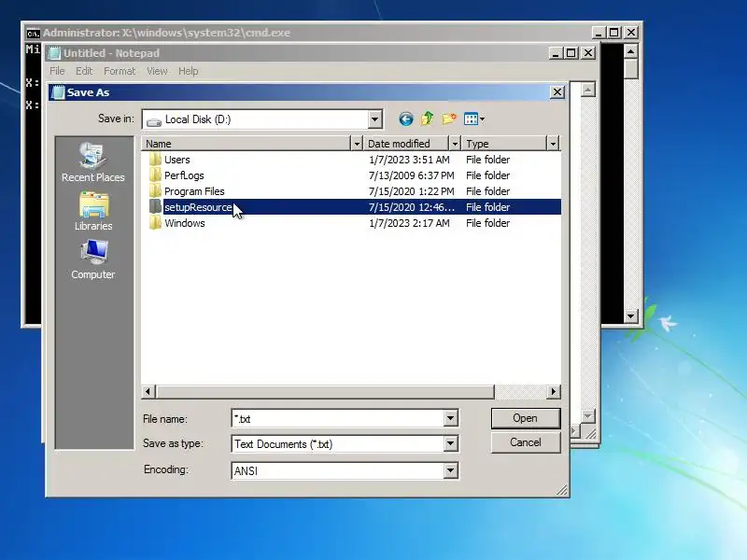
Task: Open Computer in the sidebar
Action: tap(92, 259)
